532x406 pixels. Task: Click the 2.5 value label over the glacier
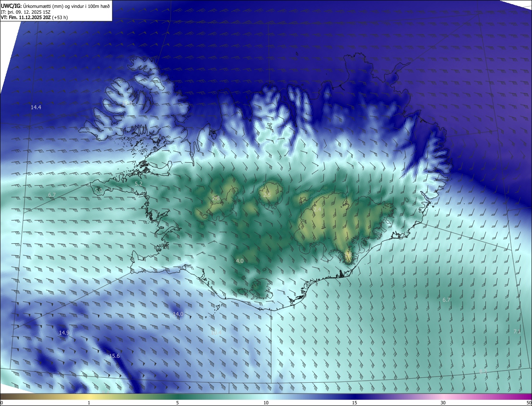click(267, 195)
